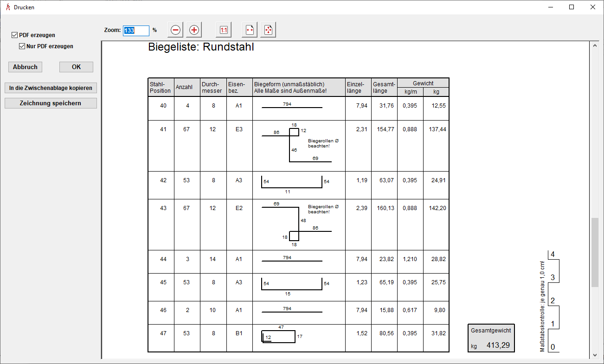Click the zoom in plus icon
Image resolution: width=604 pixels, height=364 pixels.
194,30
